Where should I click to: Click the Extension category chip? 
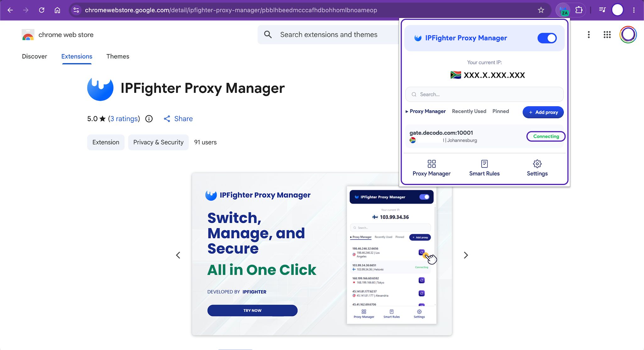(x=106, y=142)
